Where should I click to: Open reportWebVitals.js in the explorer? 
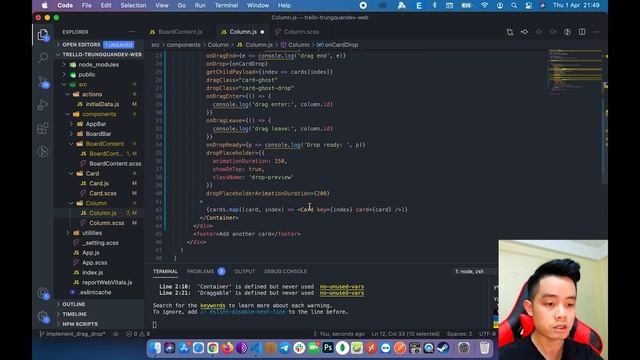click(107, 282)
